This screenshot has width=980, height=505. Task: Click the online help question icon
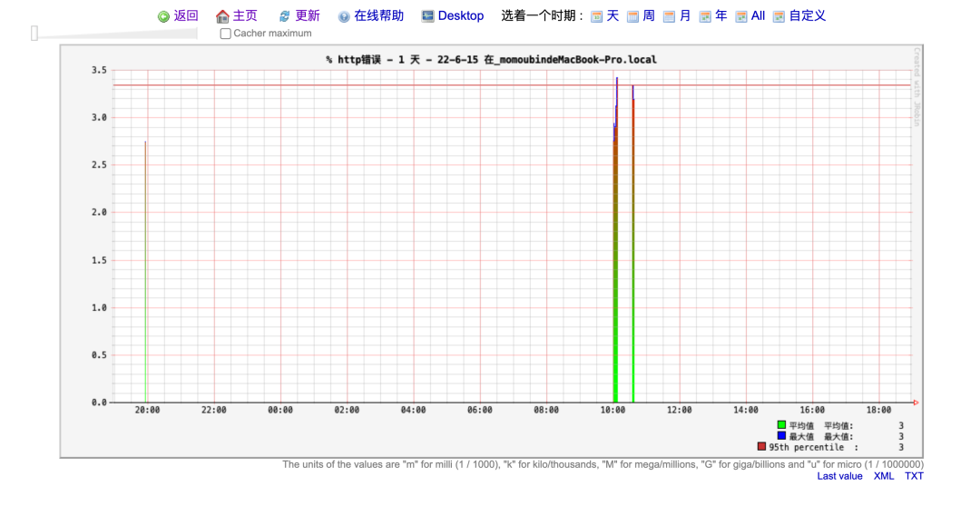(x=344, y=16)
